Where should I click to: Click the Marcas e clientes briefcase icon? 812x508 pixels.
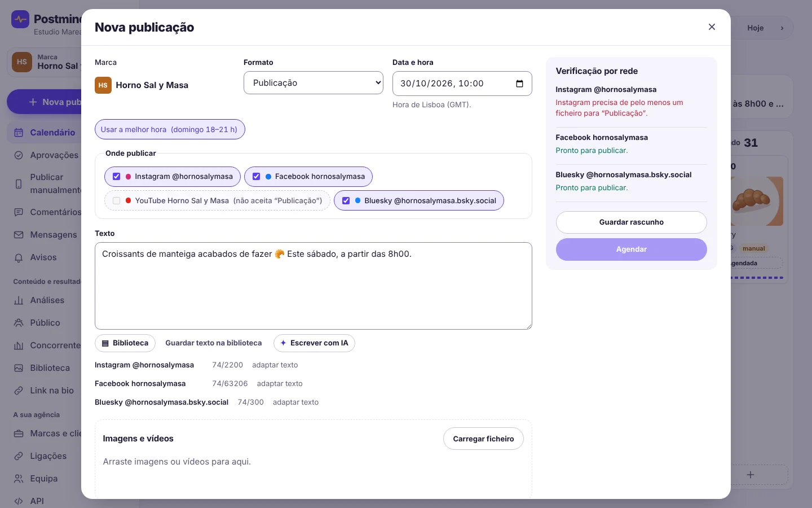click(x=19, y=433)
